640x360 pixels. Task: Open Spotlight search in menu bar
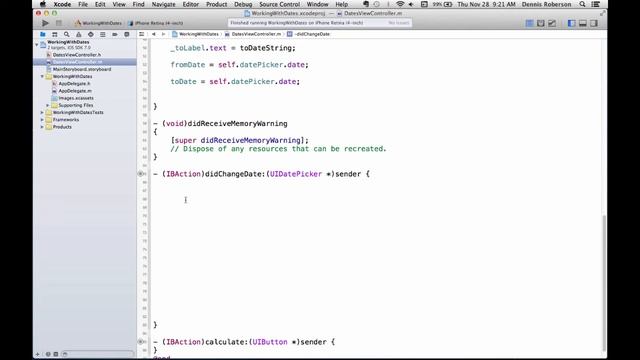tap(582, 4)
